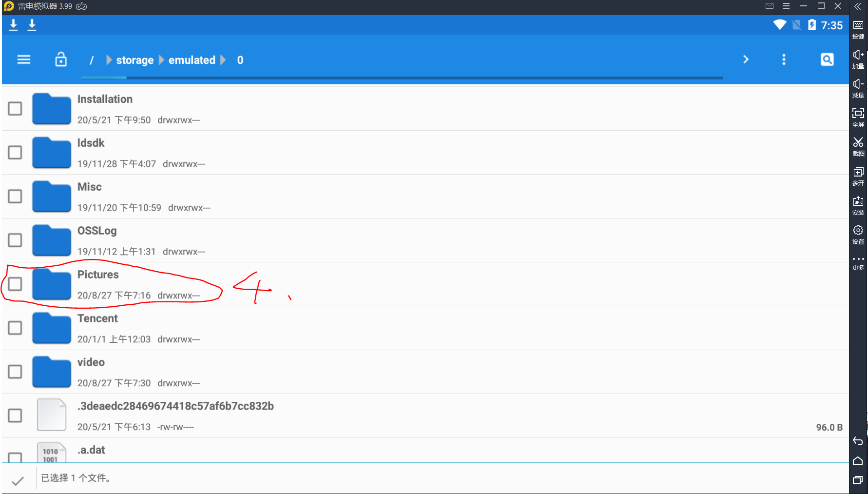Expand more emulator tools (three dots)
The height and width of the screenshot is (494, 868).
click(858, 262)
